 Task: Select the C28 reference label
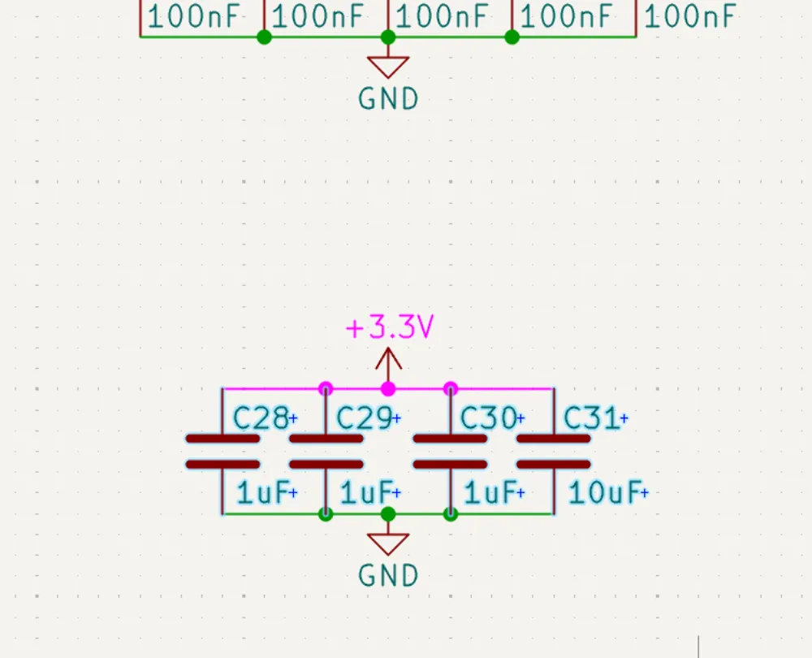pos(261,418)
